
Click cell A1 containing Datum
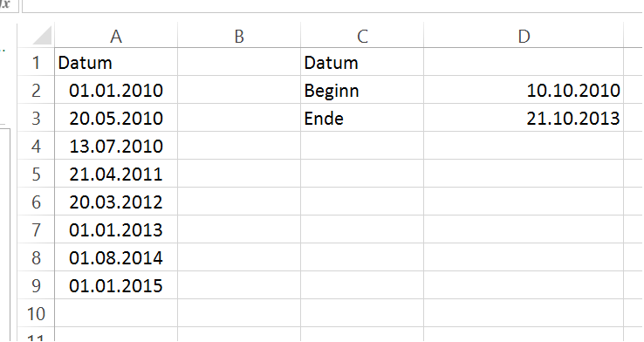(116, 63)
